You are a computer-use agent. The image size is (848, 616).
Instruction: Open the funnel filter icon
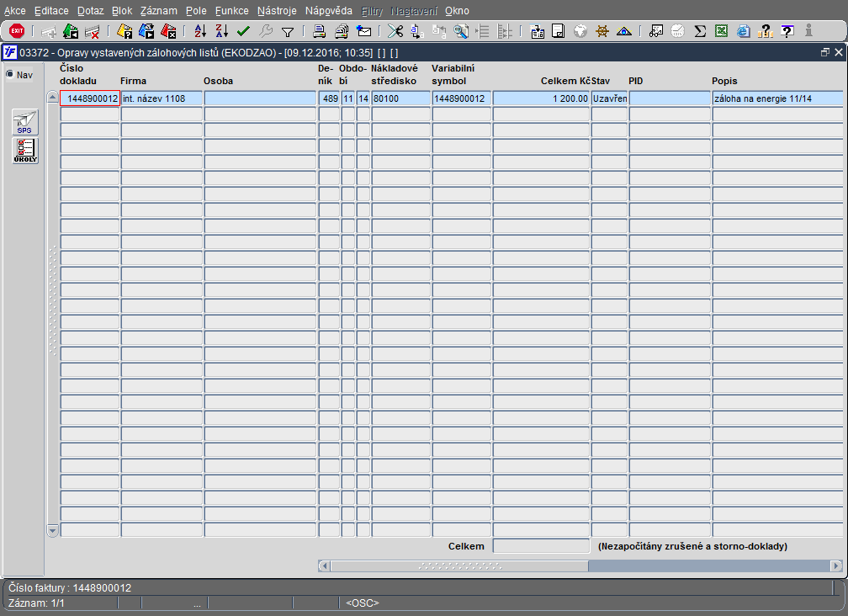[288, 32]
